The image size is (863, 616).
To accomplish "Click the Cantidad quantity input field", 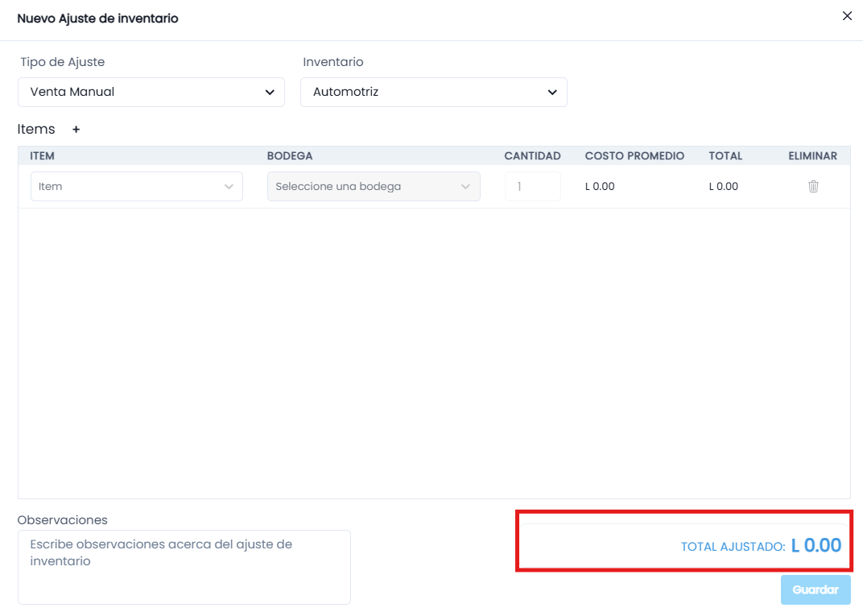I will [x=532, y=187].
